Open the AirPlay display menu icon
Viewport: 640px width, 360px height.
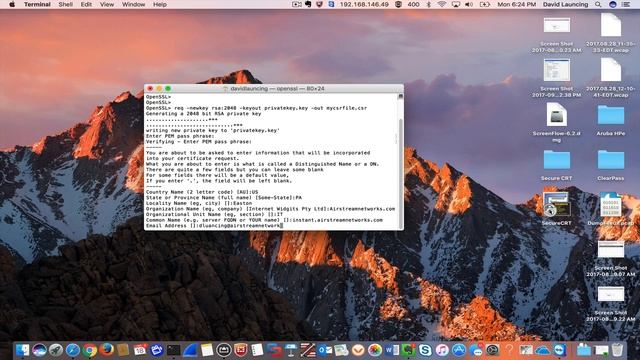click(456, 4)
